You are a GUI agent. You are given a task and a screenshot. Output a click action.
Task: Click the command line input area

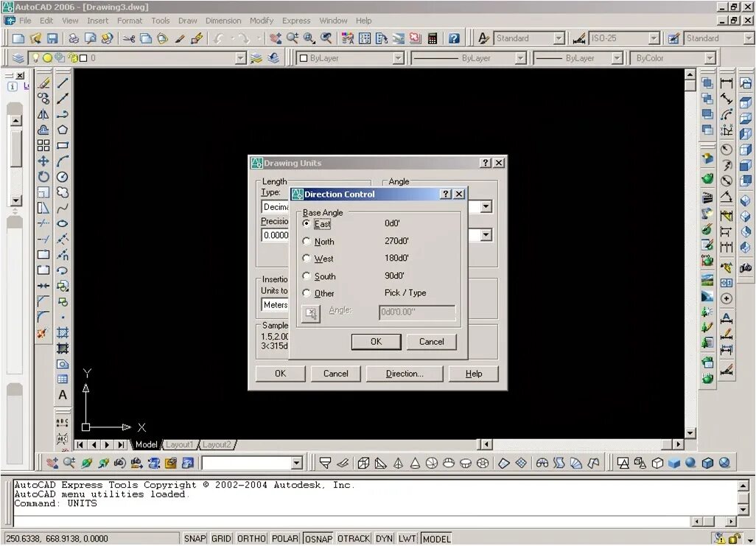pos(352,521)
